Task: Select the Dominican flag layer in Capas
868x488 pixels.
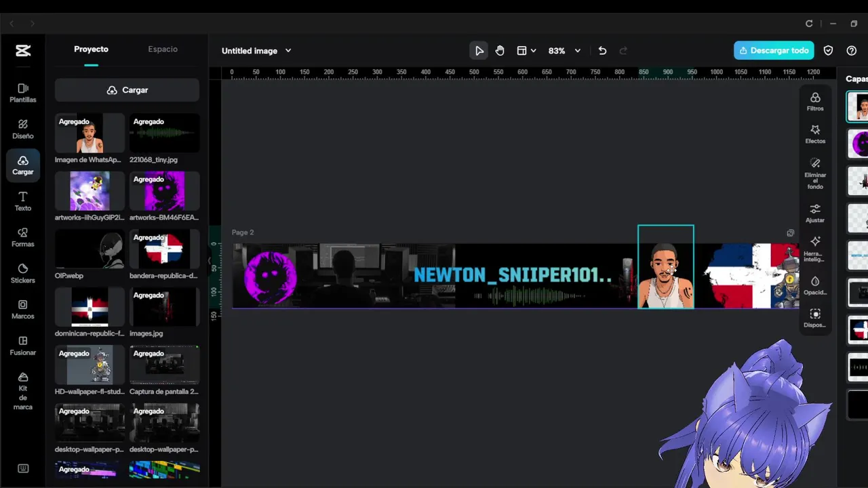Action: tap(858, 330)
